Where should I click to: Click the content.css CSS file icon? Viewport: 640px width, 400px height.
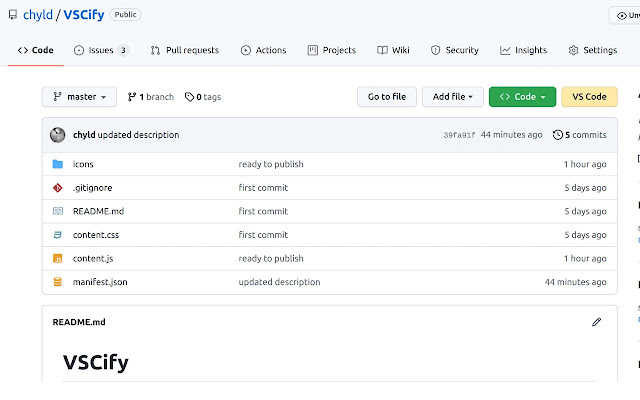coord(58,235)
